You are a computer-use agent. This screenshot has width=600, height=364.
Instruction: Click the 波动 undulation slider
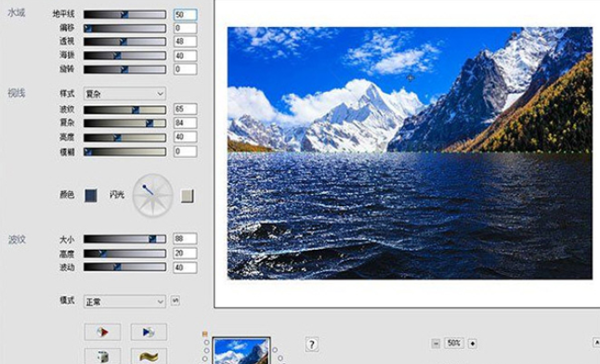point(124,266)
